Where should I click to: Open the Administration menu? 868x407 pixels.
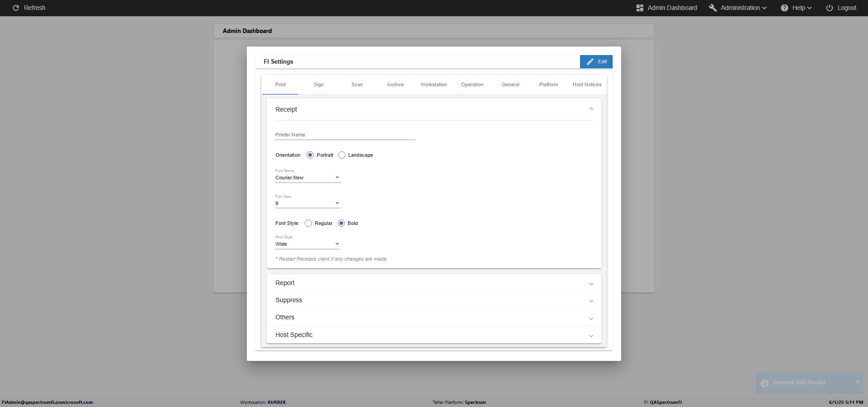(738, 8)
